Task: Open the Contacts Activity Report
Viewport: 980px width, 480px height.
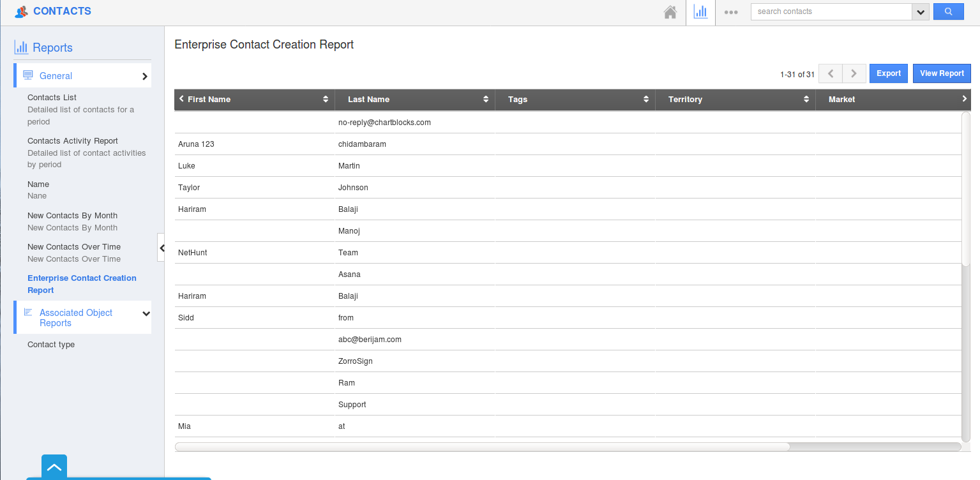Action: tap(72, 140)
